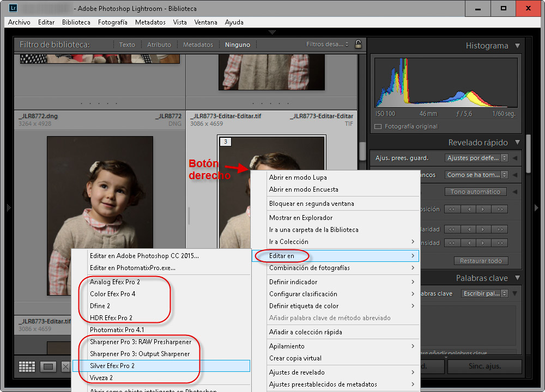Select Mostrar en Explorador
The width and height of the screenshot is (545, 392).
pyautogui.click(x=335, y=218)
